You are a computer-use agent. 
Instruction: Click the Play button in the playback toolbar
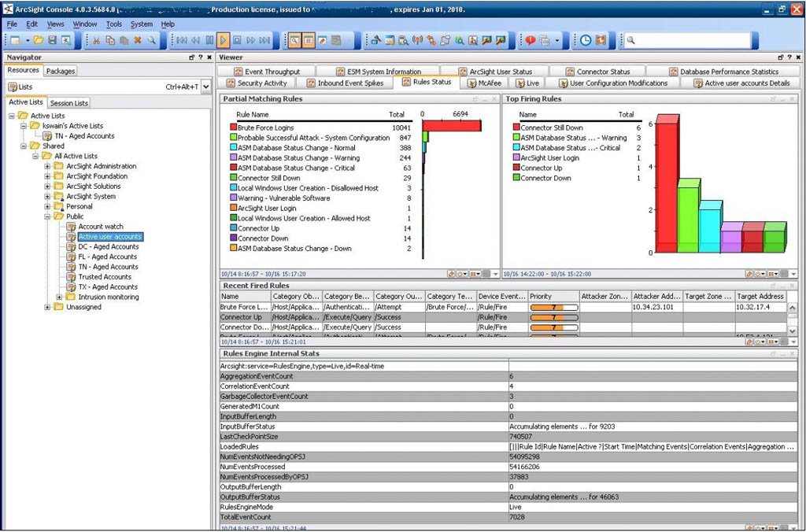224,40
